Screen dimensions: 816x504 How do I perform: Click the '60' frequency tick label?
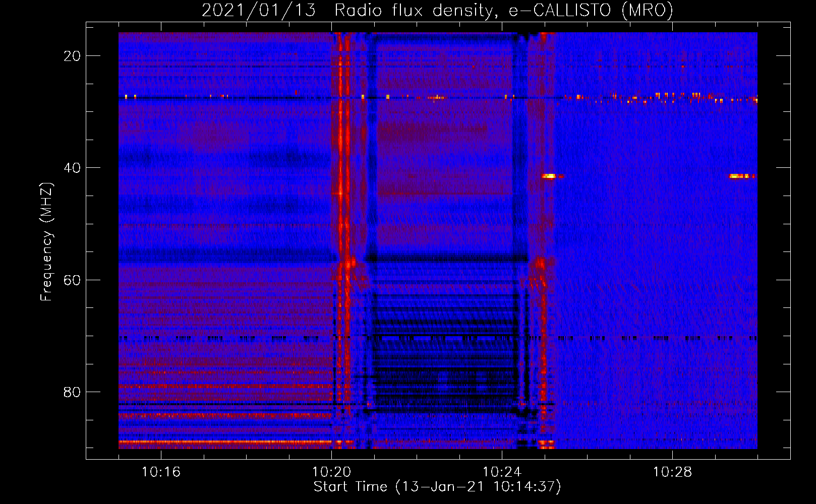pyautogui.click(x=72, y=280)
